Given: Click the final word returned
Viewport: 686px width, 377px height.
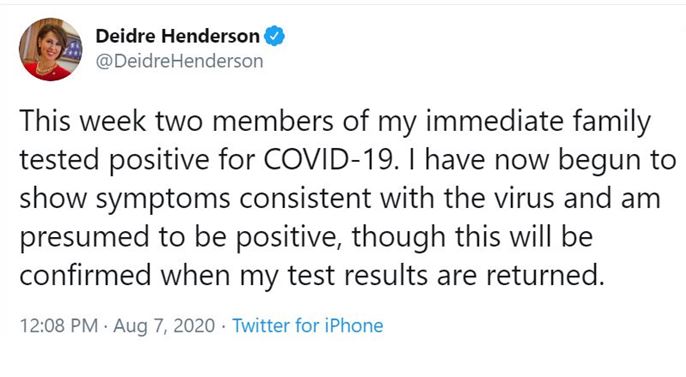Looking at the screenshot, I should tap(545, 276).
